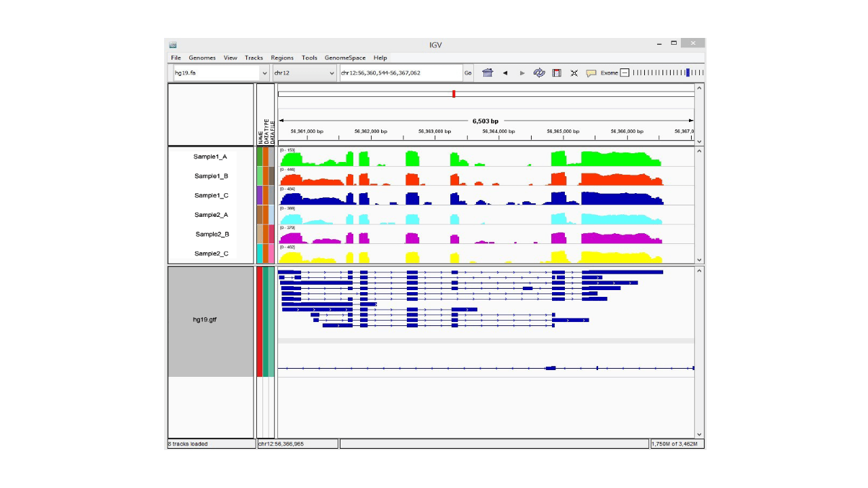868x488 pixels.
Task: Open the Tools menu
Action: (309, 58)
